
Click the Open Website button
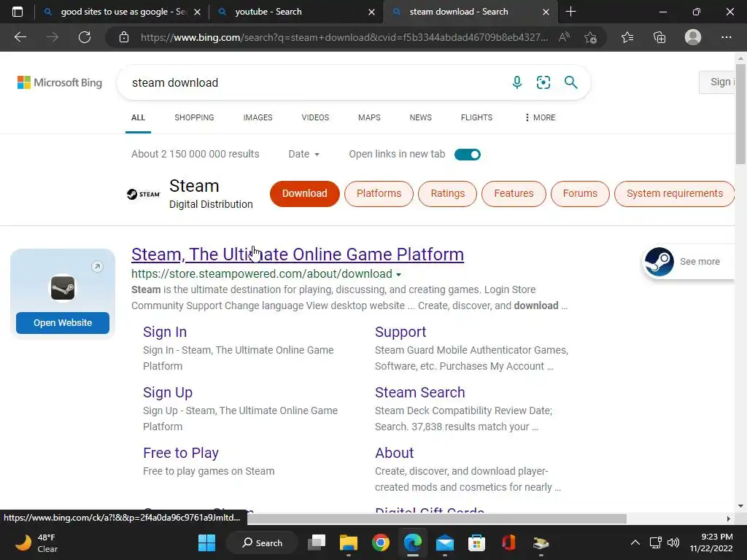click(x=63, y=323)
